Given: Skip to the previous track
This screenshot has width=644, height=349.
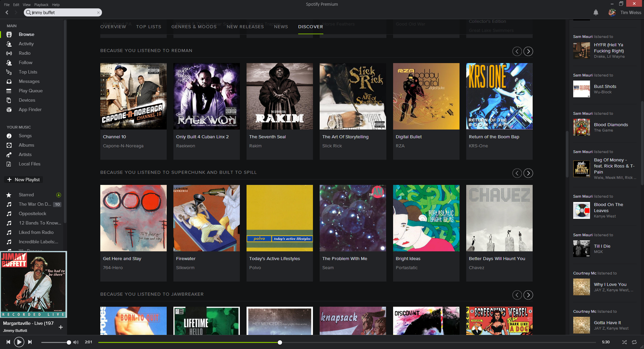Looking at the screenshot, I should pos(8,342).
